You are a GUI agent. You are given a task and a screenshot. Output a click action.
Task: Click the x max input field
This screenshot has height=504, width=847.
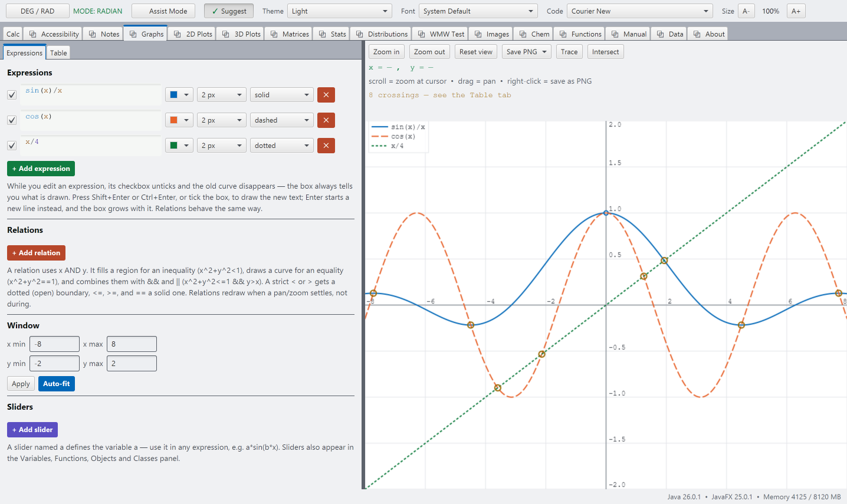(x=132, y=344)
